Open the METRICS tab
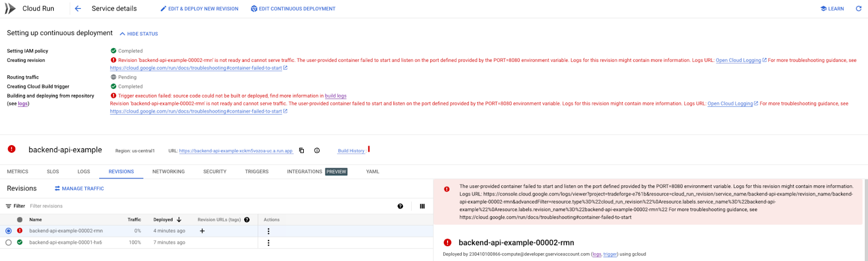 [18, 172]
